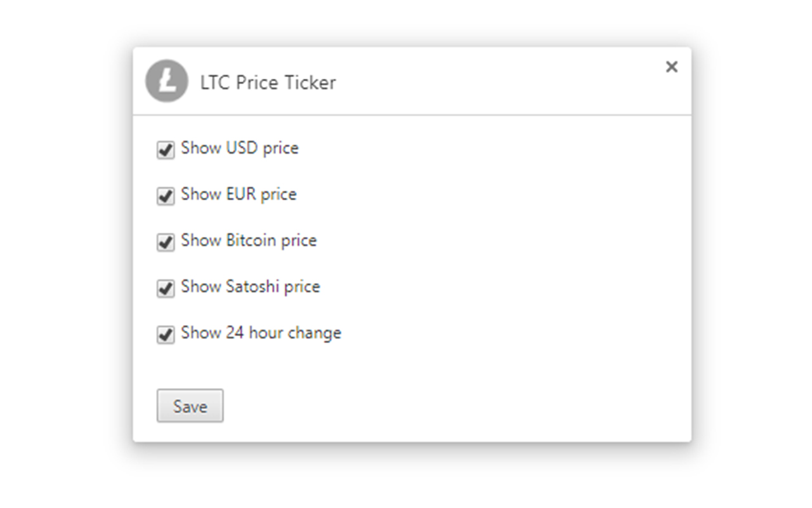Click the divider line under the header
This screenshot has height=508, width=812.
tap(412, 114)
